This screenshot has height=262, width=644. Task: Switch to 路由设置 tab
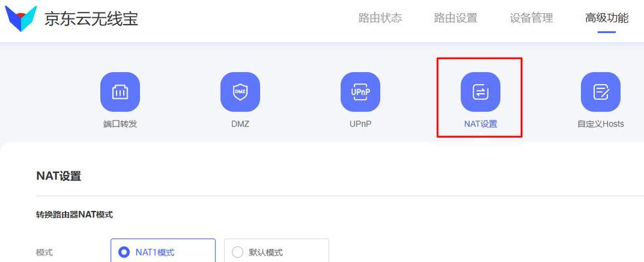(x=455, y=18)
